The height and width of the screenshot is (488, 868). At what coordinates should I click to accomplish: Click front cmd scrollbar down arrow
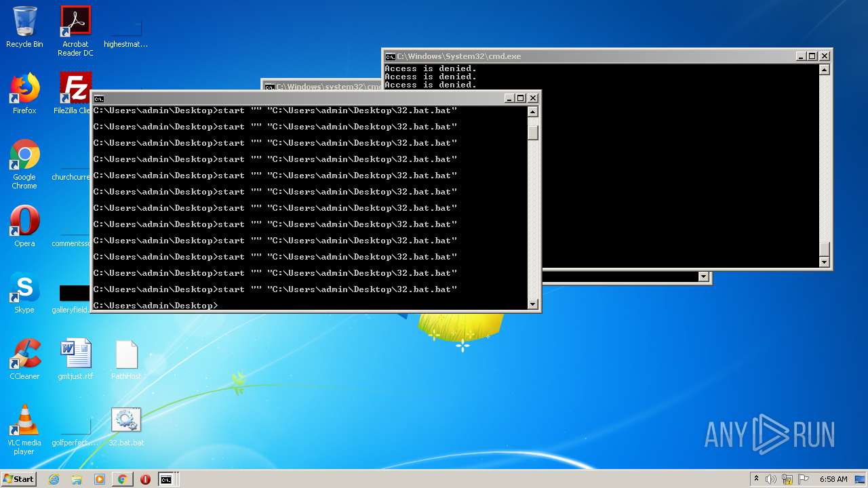[x=533, y=304]
